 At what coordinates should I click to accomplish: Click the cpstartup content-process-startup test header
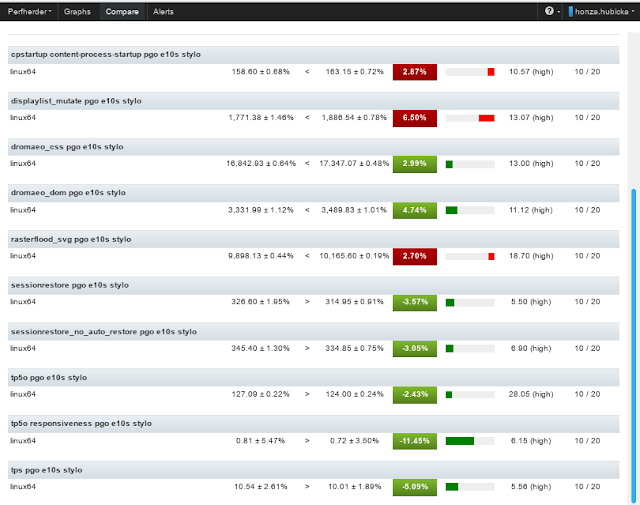313,54
